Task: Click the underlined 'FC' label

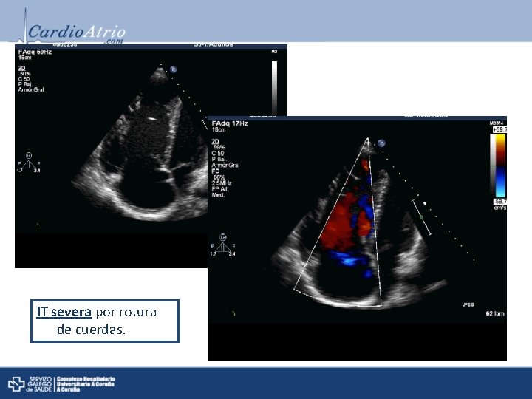Action: tap(215, 171)
